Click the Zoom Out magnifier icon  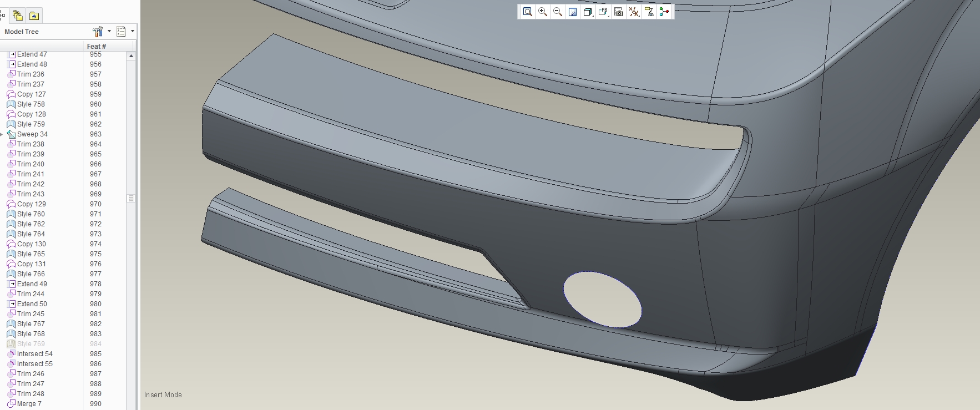pos(558,12)
